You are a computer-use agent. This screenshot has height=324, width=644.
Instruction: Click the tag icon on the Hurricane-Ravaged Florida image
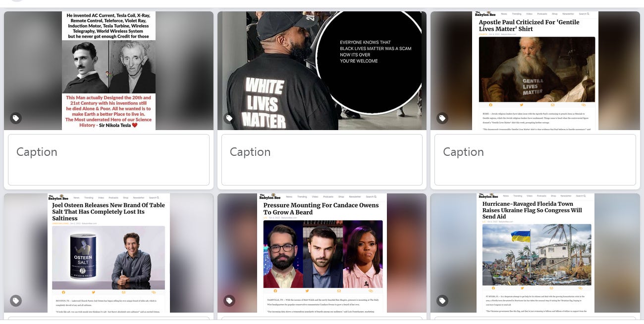[442, 301]
